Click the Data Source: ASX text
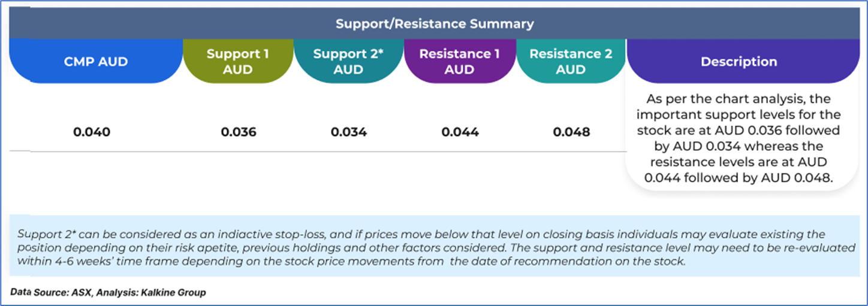This screenshot has height=306, width=868. (50, 292)
